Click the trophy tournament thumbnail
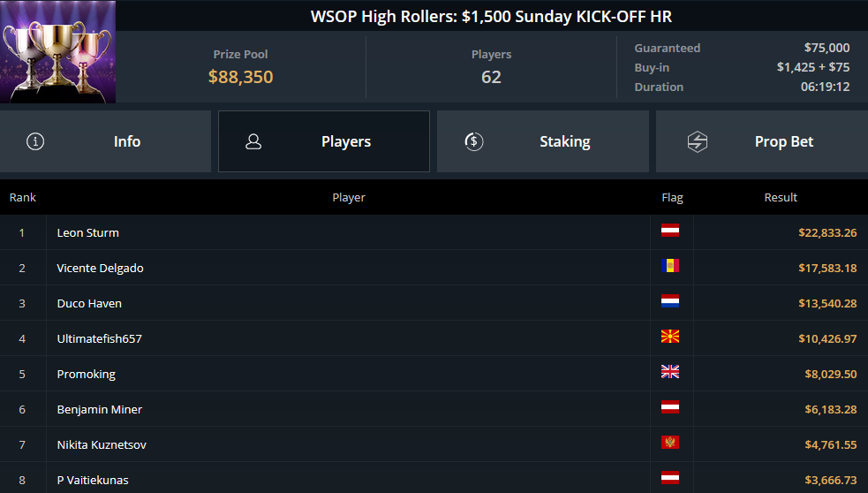This screenshot has height=493, width=868. [57, 51]
